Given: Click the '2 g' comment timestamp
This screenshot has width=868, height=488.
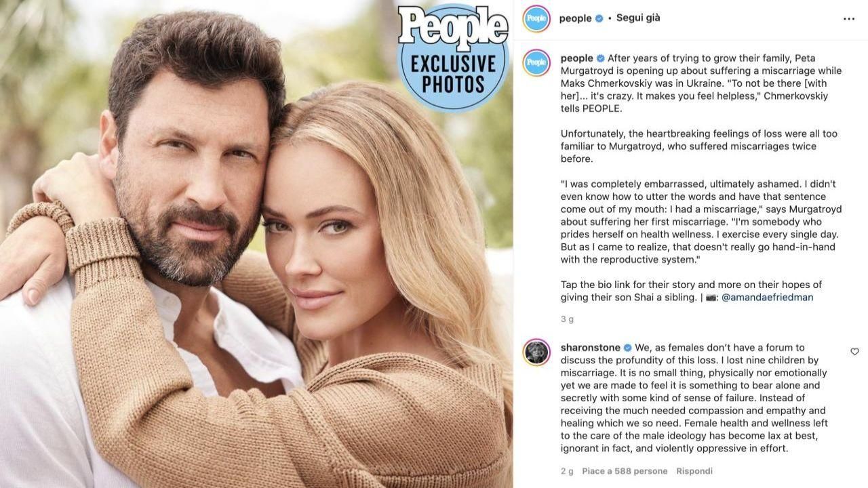Looking at the screenshot, I should (x=567, y=471).
